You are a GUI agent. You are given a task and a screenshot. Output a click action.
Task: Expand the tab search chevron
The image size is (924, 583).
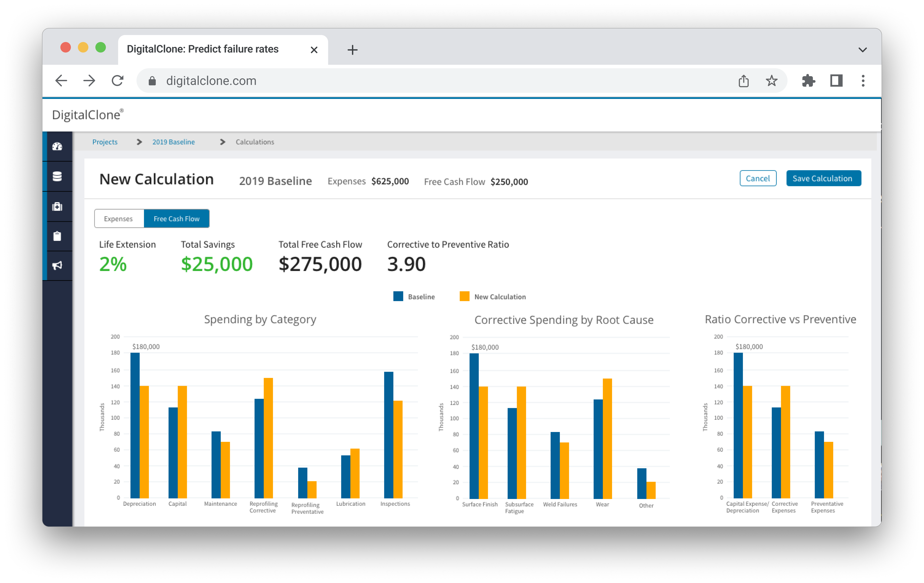click(x=863, y=50)
